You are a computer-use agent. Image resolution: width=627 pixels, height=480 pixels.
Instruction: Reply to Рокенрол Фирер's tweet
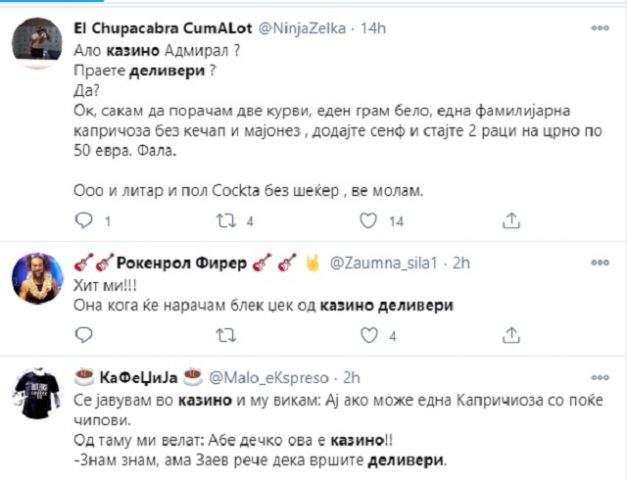(x=85, y=335)
